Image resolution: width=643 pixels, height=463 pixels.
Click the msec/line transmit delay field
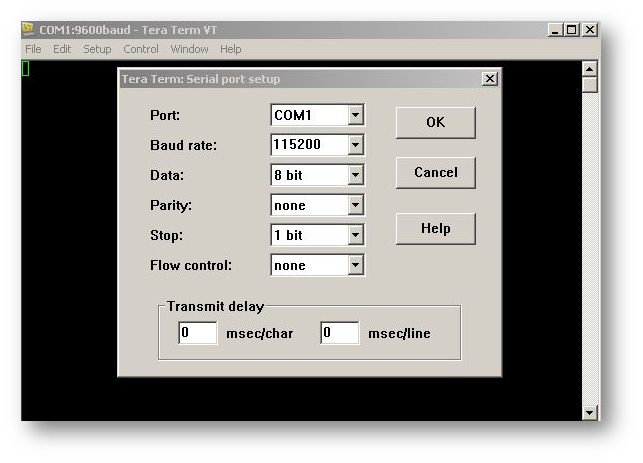(x=340, y=333)
